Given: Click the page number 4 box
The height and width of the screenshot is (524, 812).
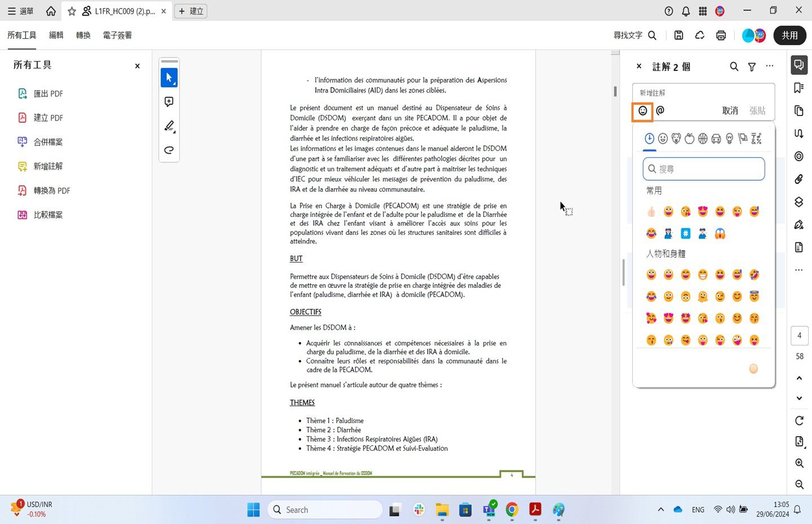Looking at the screenshot, I should point(799,335).
